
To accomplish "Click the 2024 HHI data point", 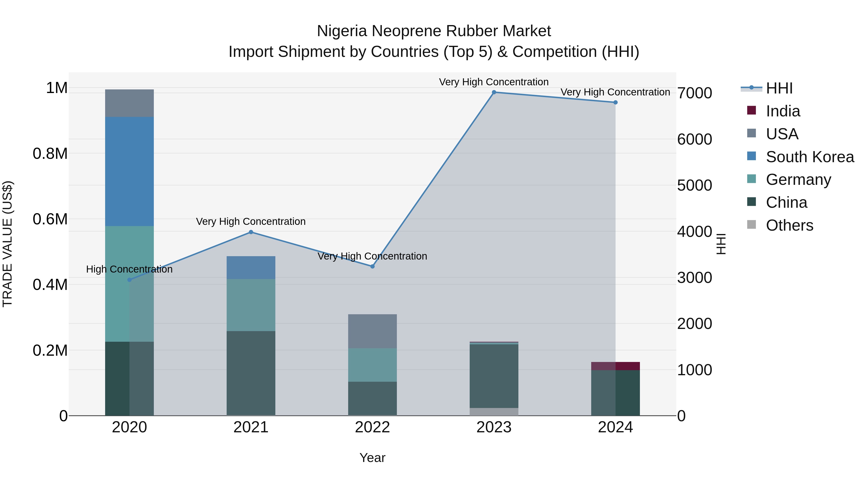I will [615, 102].
